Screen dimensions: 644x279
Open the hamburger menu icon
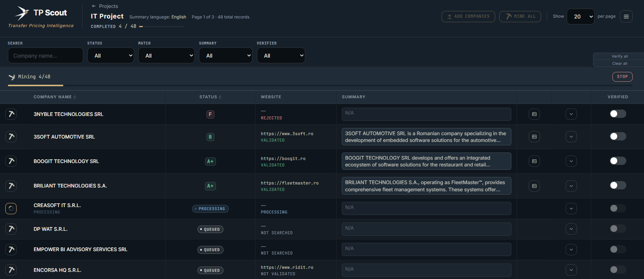coord(626,17)
